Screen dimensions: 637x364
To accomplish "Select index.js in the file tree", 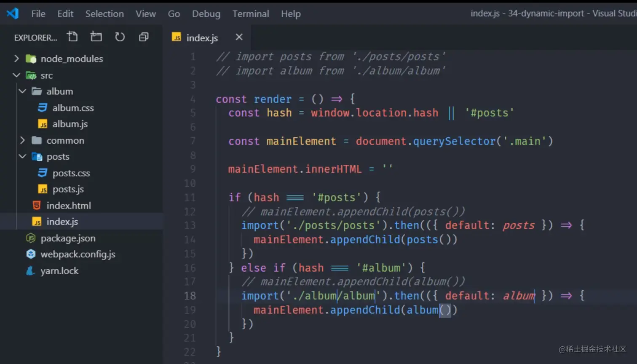I will coord(62,222).
